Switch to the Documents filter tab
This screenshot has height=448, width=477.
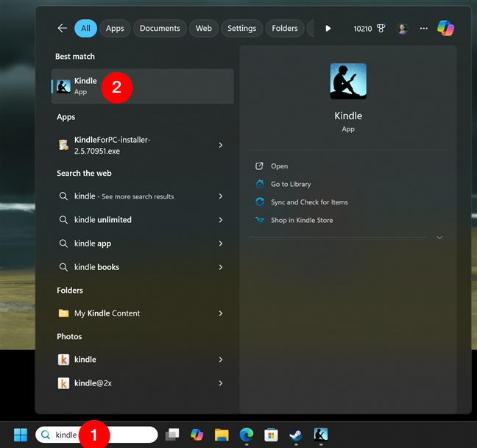[160, 28]
